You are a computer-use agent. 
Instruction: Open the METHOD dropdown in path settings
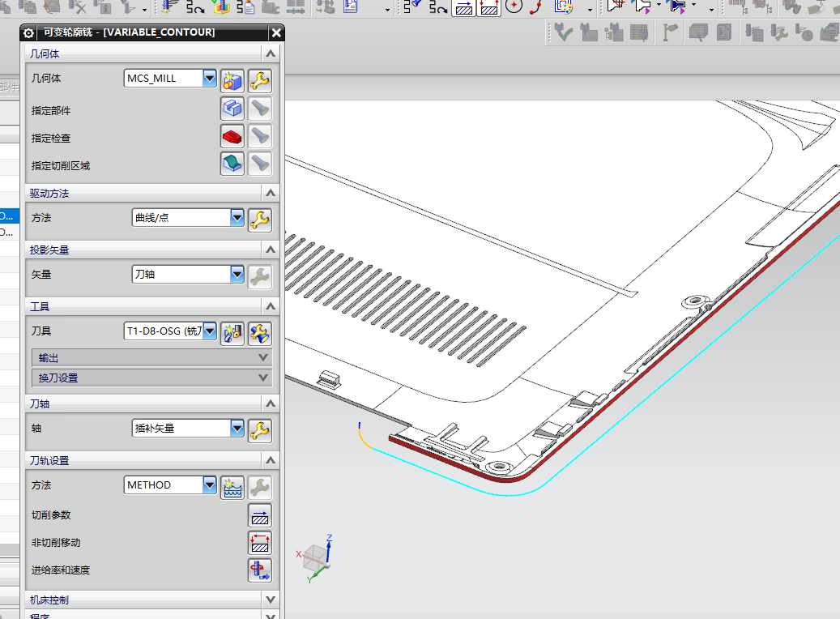pos(210,485)
